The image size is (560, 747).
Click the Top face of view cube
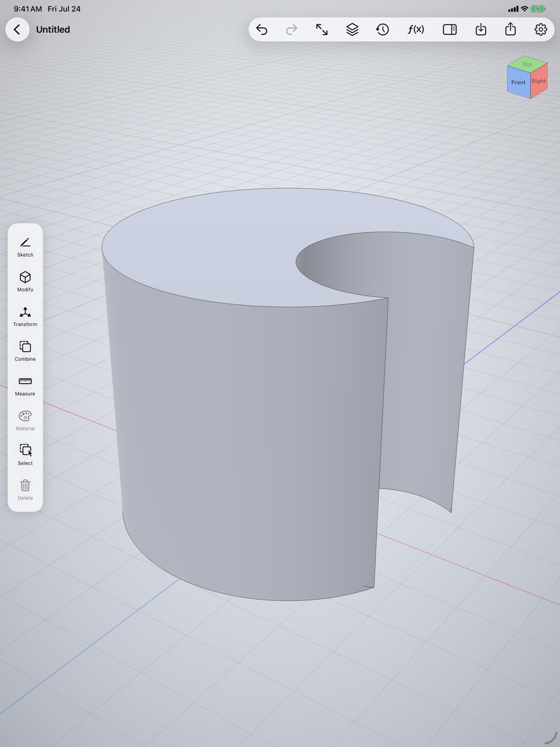click(527, 64)
